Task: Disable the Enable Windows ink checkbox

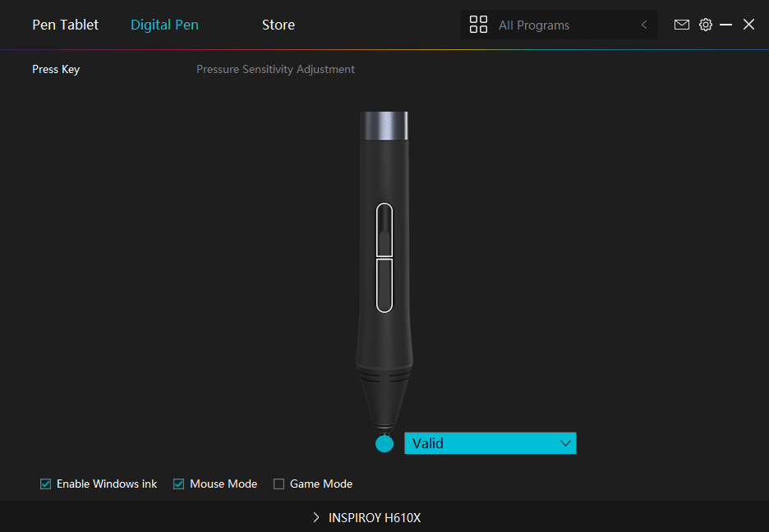Action: click(x=46, y=484)
